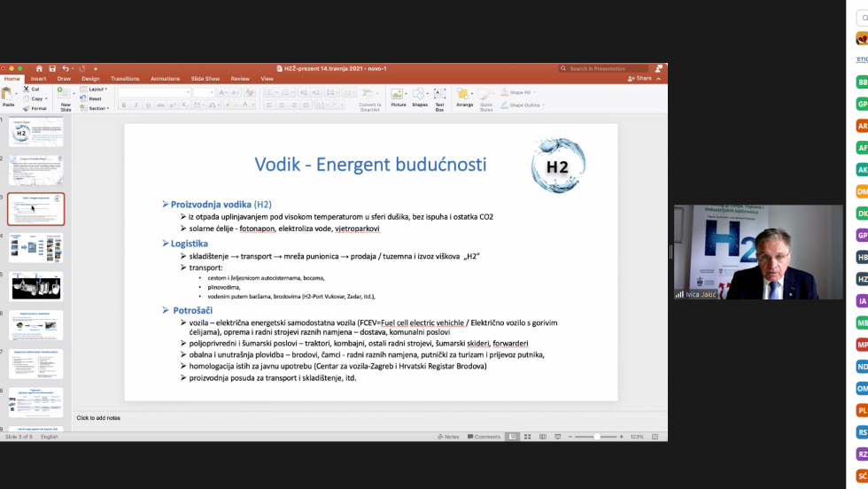The image size is (868, 489).
Task: Click the 'Fuel cell electric vehichle' underlined text
Action: 422,322
